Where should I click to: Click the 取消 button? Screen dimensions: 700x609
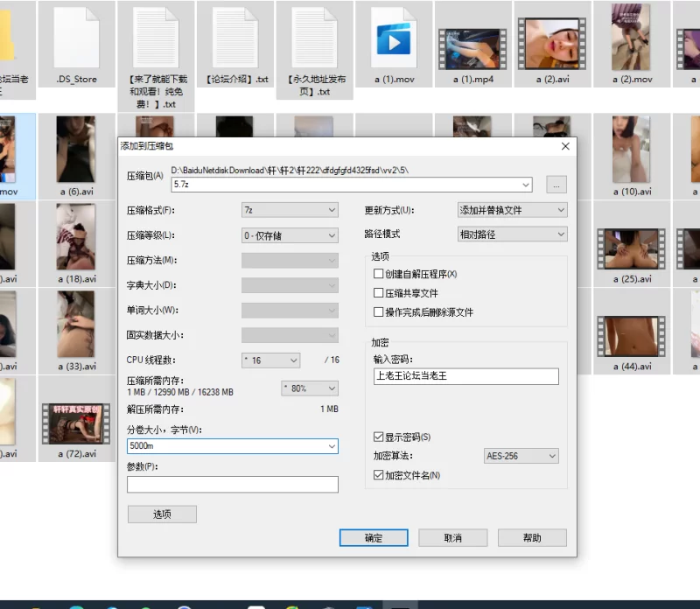coord(452,538)
